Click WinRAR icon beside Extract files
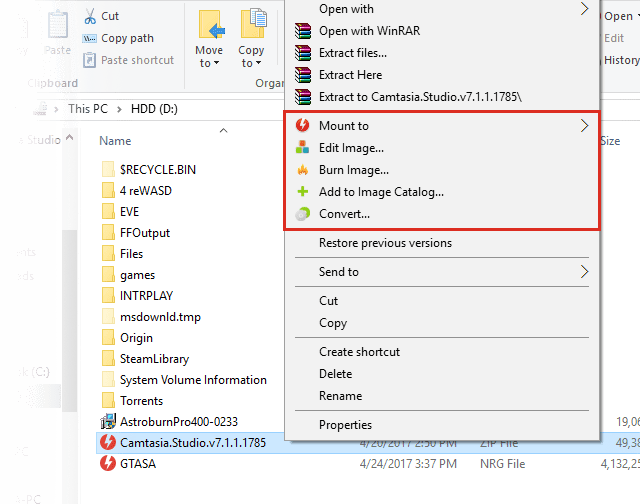Screen dimensions: 640x504 point(303,53)
